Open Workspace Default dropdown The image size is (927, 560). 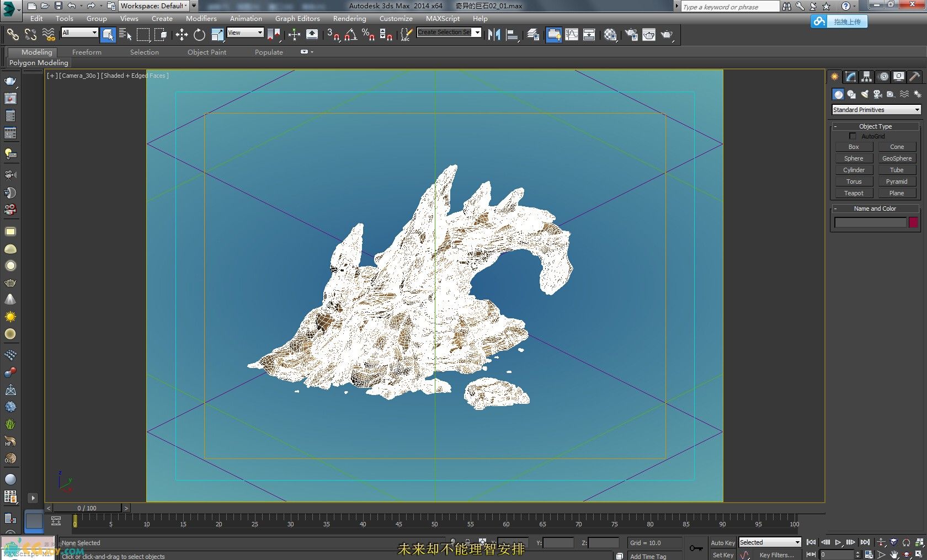click(x=154, y=6)
